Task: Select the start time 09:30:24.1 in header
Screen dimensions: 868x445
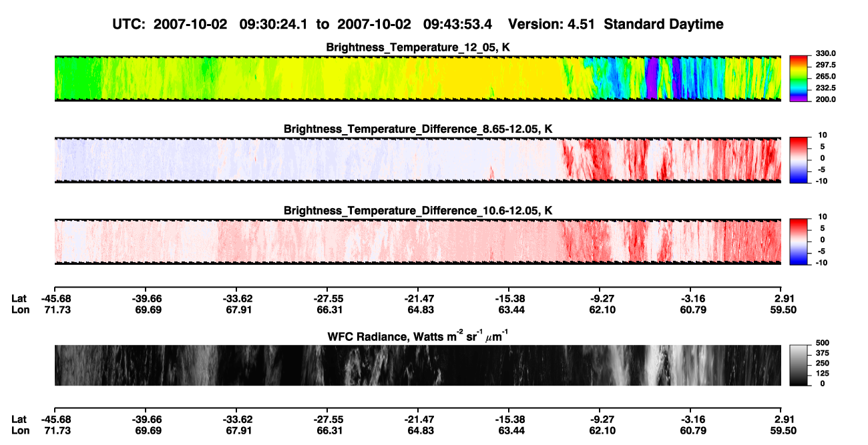Action: pyautogui.click(x=274, y=25)
